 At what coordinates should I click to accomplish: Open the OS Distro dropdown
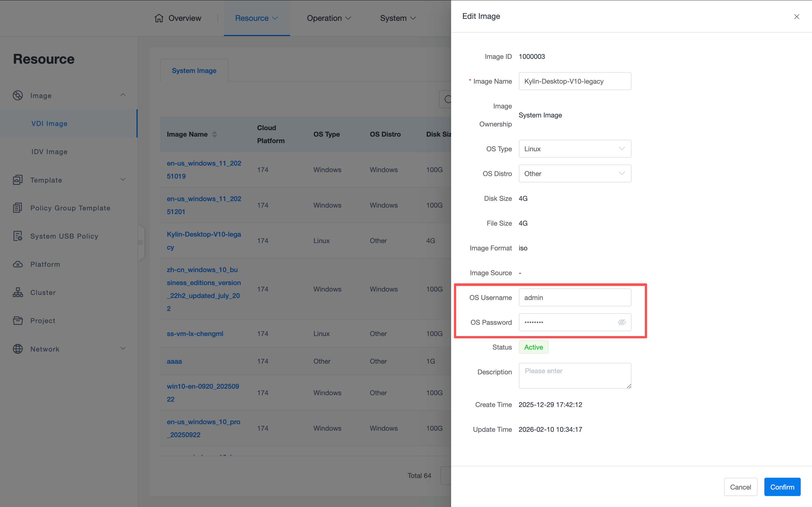click(x=574, y=173)
